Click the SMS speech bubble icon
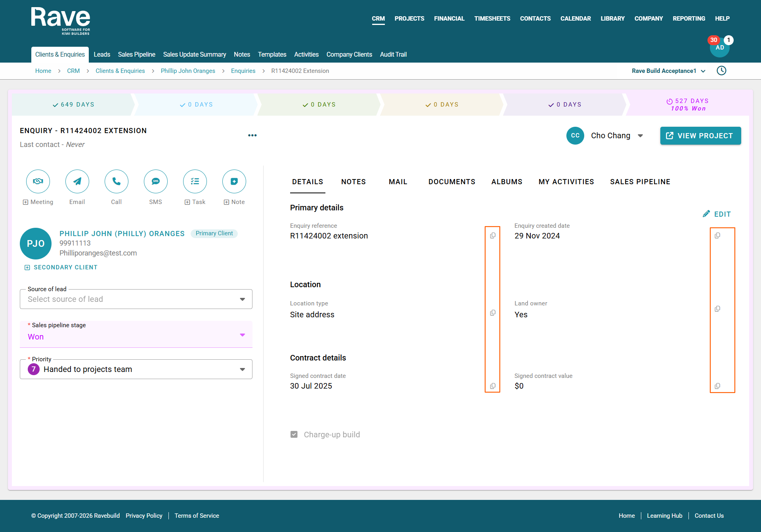The image size is (761, 532). 156,181
